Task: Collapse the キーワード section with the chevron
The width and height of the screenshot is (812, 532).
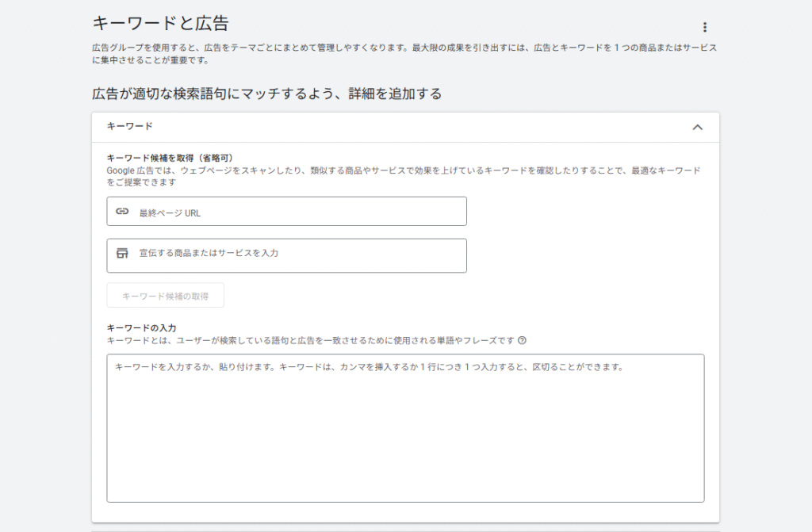Action: (x=697, y=127)
